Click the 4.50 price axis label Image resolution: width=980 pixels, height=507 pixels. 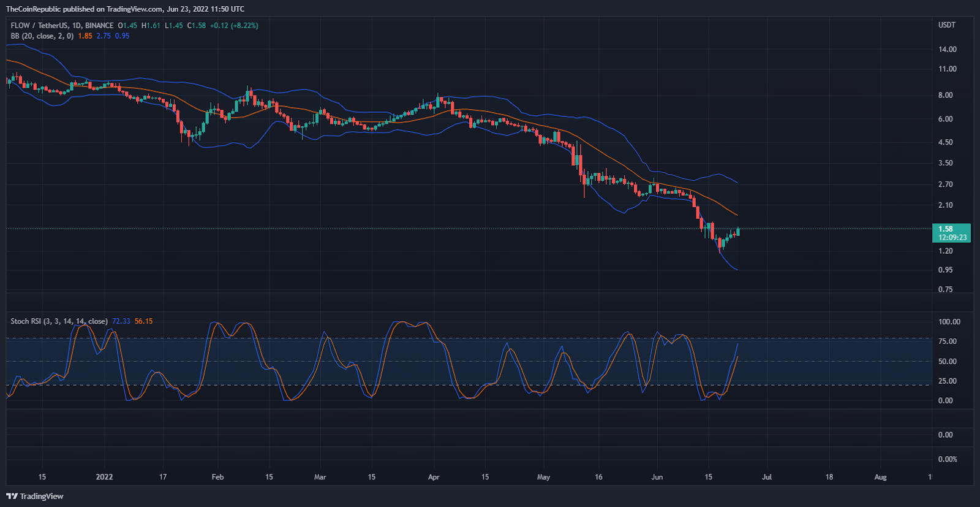point(946,142)
